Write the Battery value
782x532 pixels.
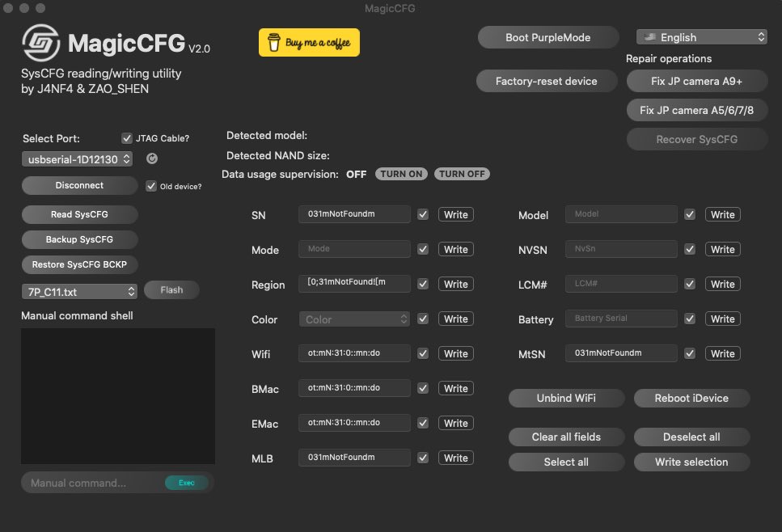pos(723,319)
